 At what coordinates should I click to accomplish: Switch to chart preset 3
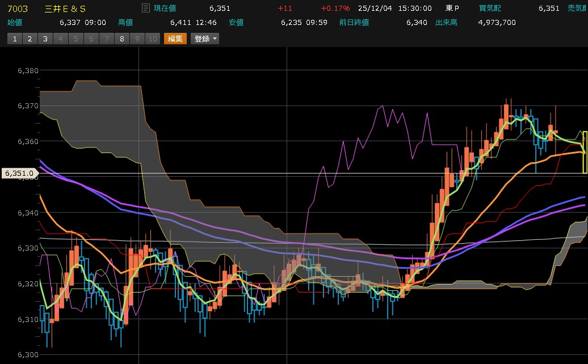[x=45, y=39]
